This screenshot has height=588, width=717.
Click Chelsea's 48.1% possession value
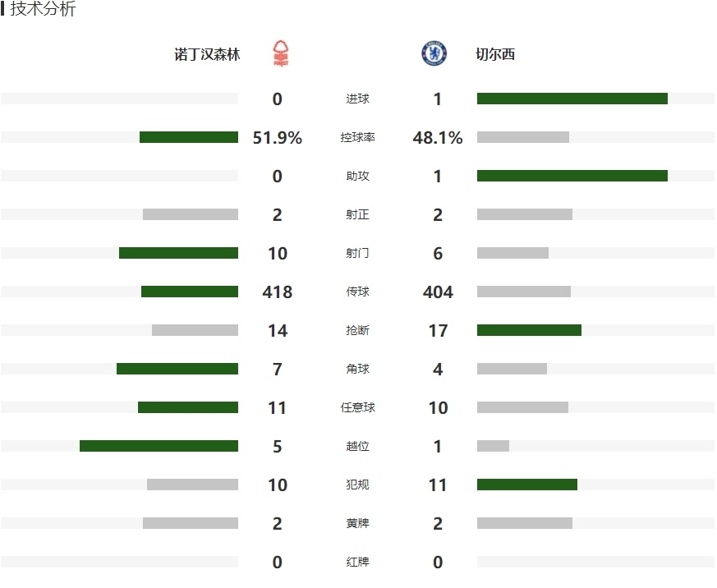coord(438,138)
